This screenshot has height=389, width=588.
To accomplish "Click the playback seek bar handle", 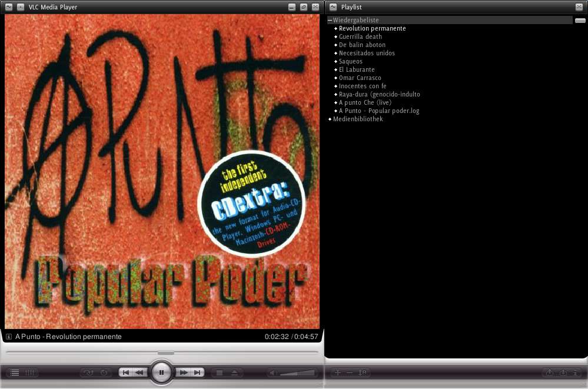I will (166, 353).
